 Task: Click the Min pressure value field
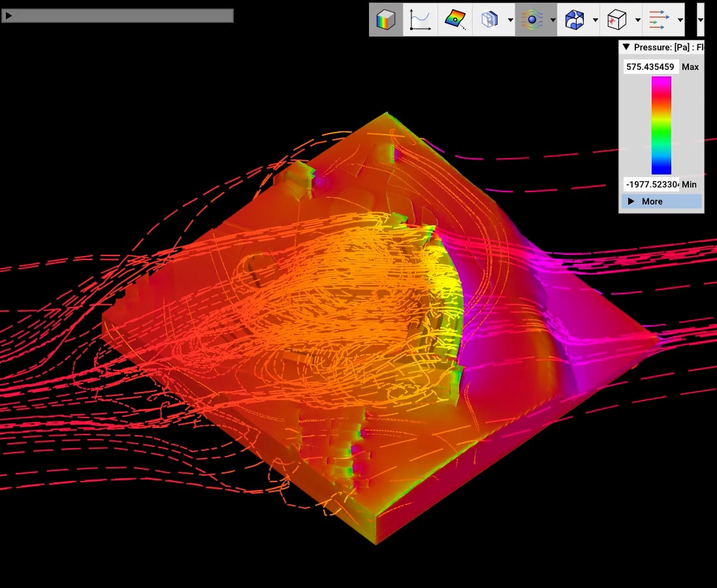pos(651,184)
